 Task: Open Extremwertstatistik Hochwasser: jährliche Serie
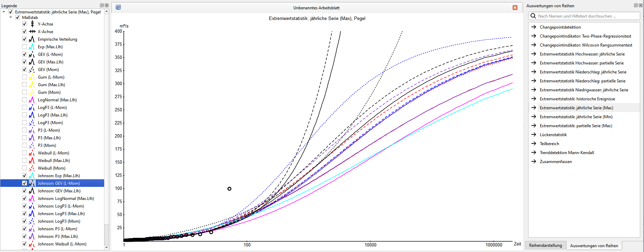pyautogui.click(x=582, y=54)
